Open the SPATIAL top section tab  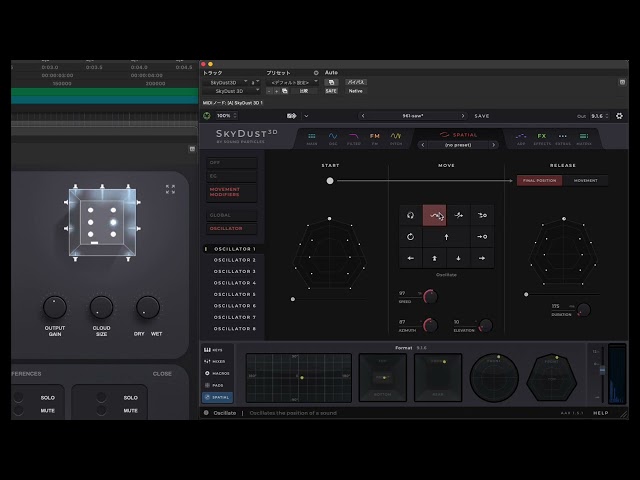(458, 135)
